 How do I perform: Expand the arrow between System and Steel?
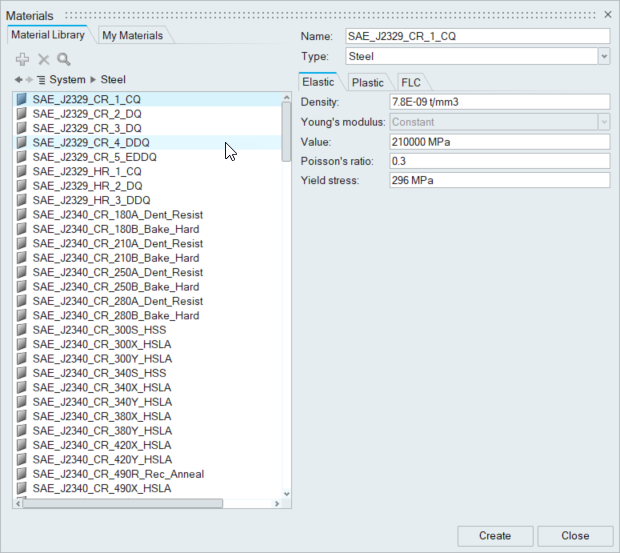(x=93, y=79)
